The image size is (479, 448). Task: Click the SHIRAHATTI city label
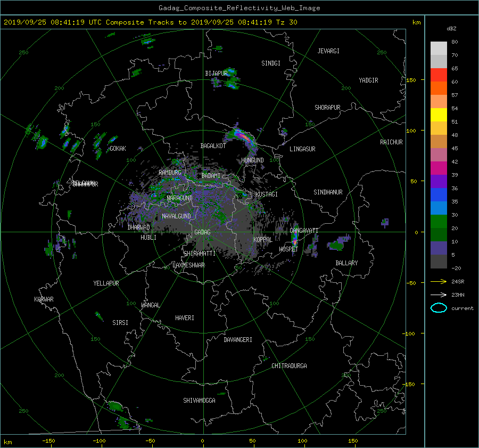(200, 254)
